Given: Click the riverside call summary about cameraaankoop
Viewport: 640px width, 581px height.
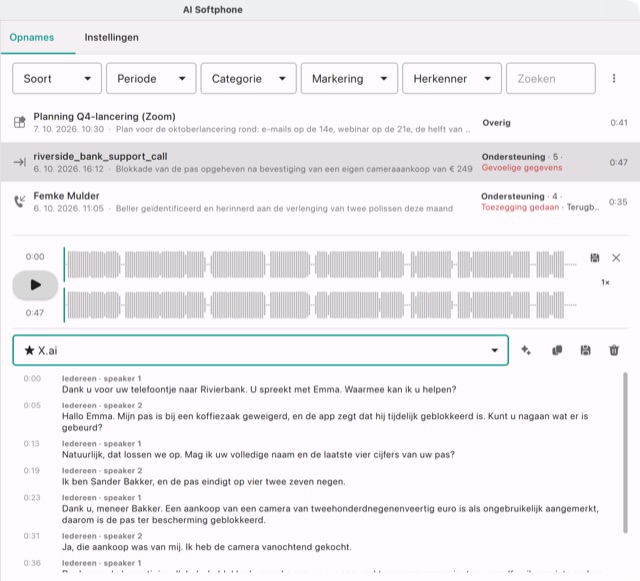Looking at the screenshot, I should click(x=294, y=169).
